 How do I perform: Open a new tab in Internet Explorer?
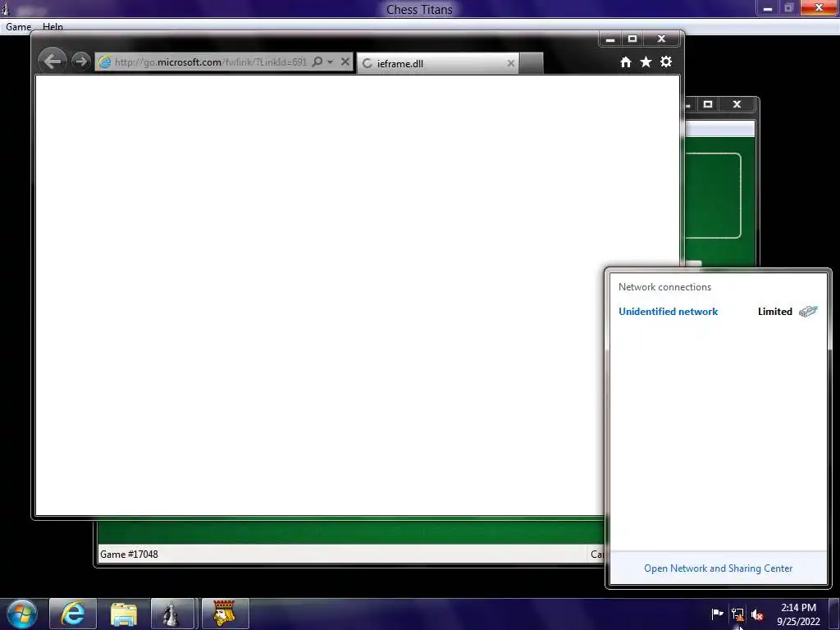click(531, 63)
